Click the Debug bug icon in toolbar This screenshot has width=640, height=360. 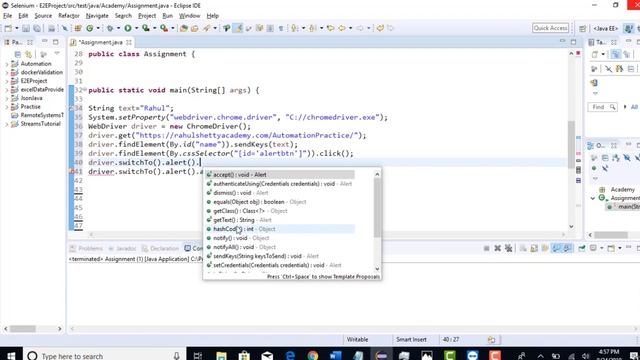[x=110, y=28]
